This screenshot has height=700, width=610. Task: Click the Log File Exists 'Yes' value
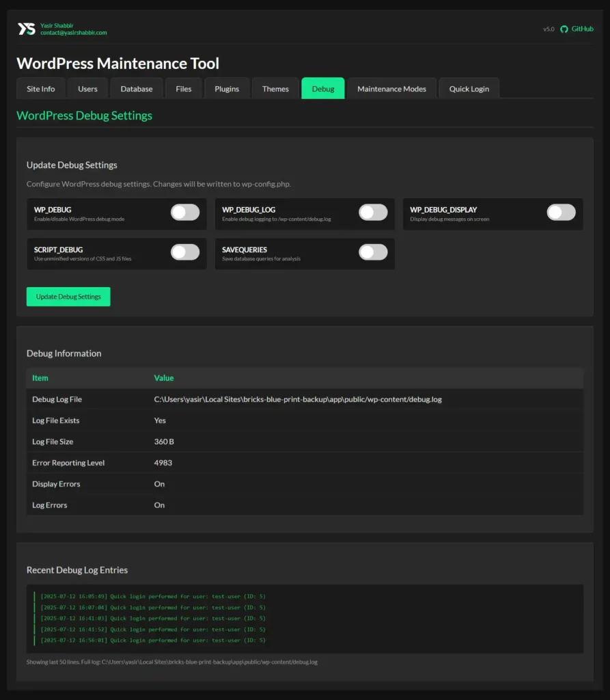click(x=160, y=420)
